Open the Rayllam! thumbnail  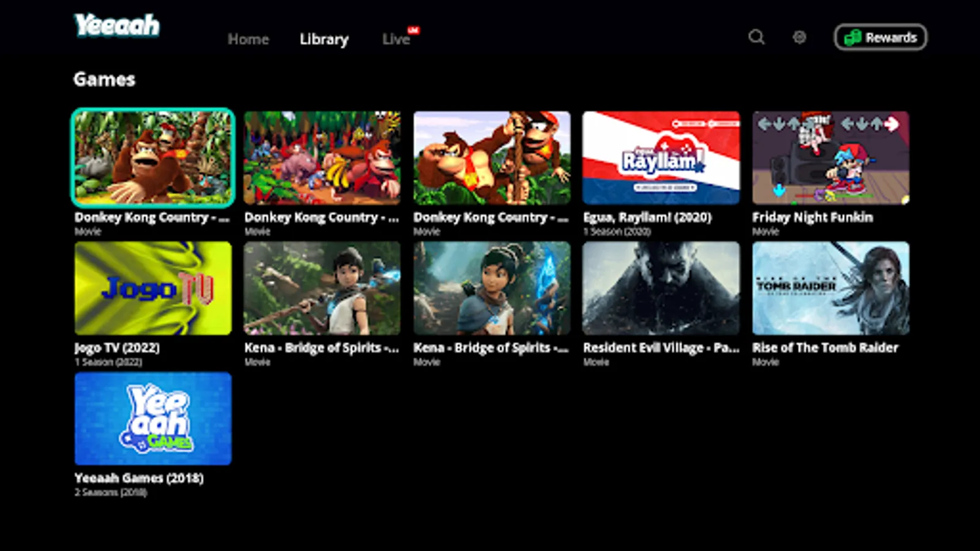click(x=661, y=158)
